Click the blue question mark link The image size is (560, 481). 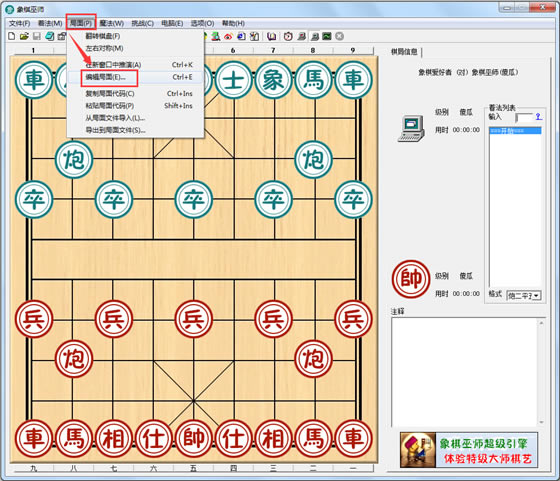[x=539, y=116]
